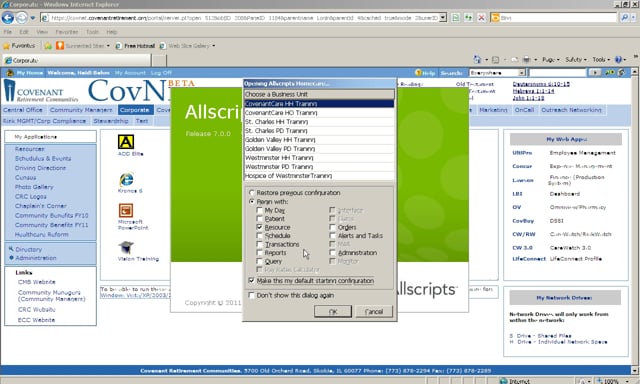Click the Home icon in command bar
Screen dimensions: 640x384
tap(477, 60)
